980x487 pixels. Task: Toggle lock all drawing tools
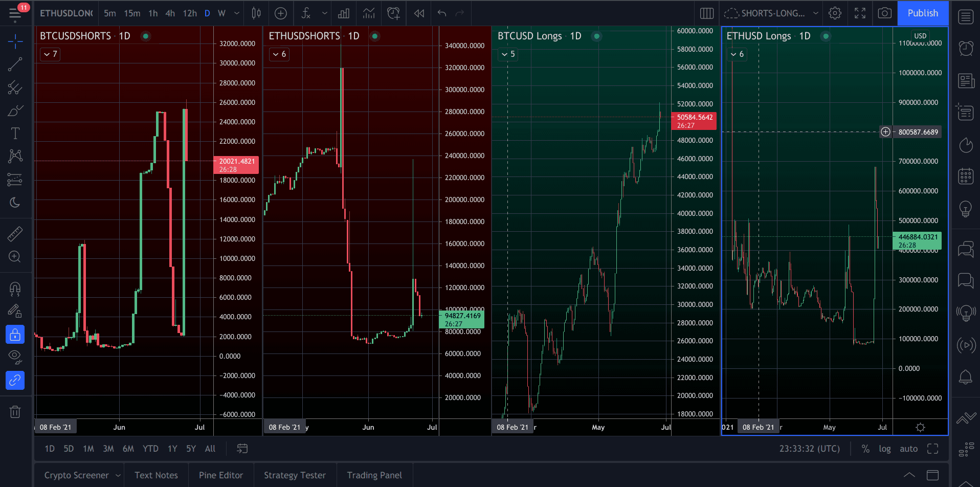15,335
